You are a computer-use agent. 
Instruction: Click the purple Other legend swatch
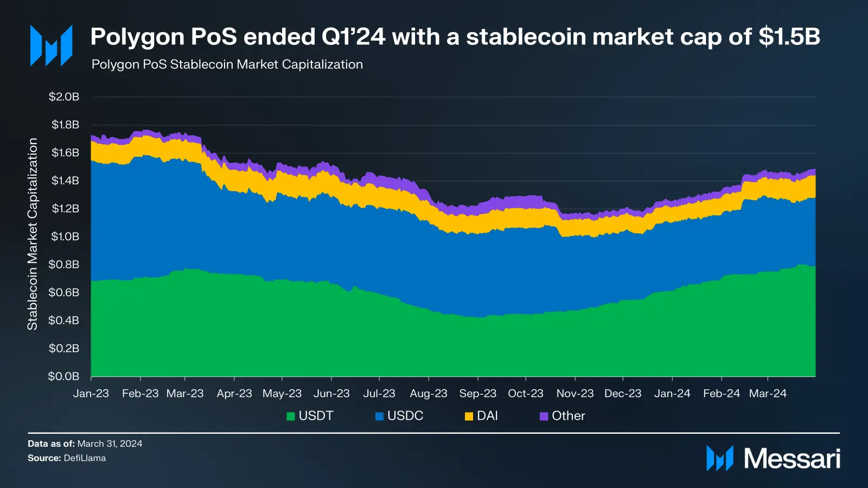(x=544, y=416)
